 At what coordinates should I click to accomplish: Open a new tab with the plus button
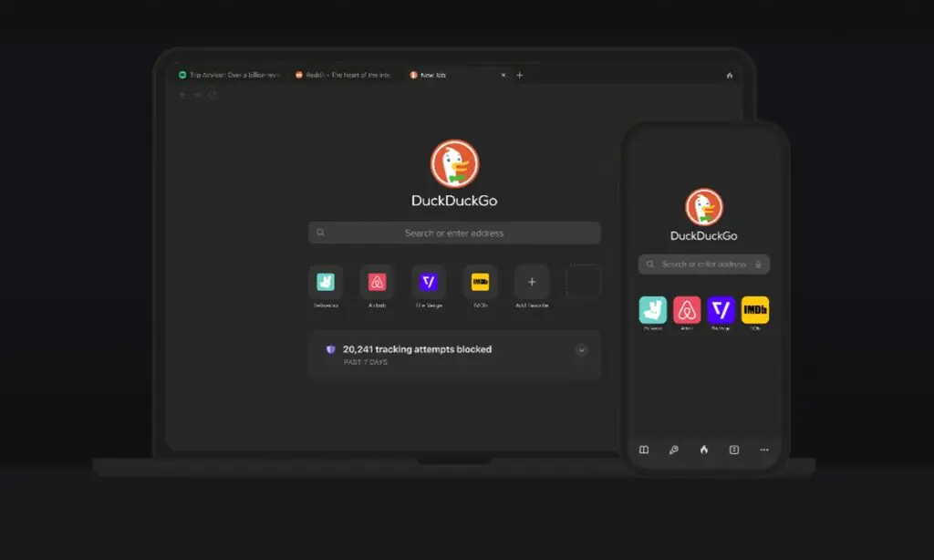click(x=519, y=75)
